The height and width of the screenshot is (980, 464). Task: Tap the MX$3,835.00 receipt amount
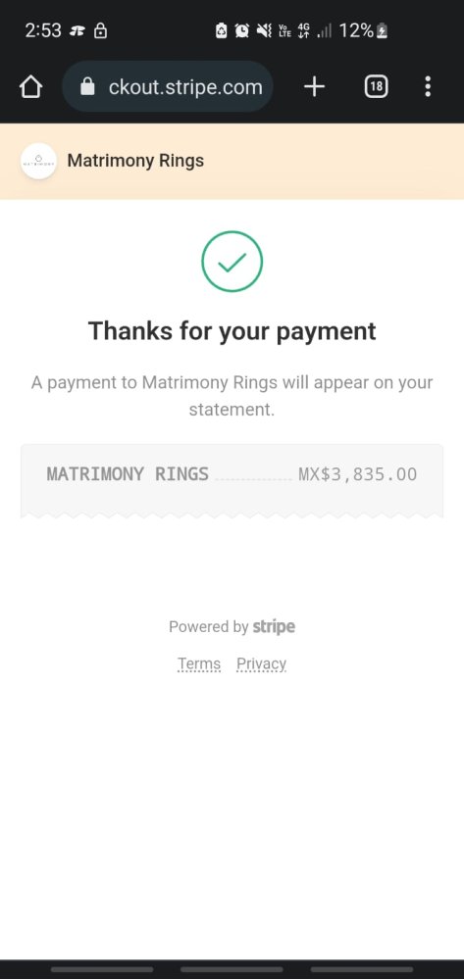(x=358, y=474)
